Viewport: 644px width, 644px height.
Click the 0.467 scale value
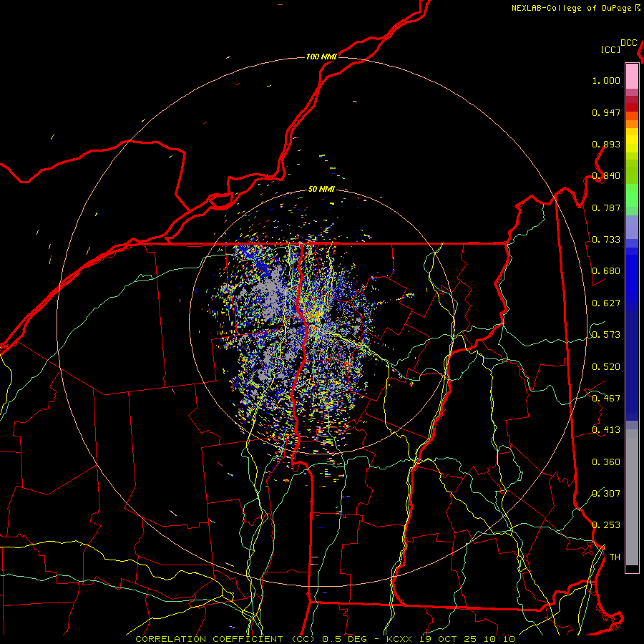tap(606, 399)
